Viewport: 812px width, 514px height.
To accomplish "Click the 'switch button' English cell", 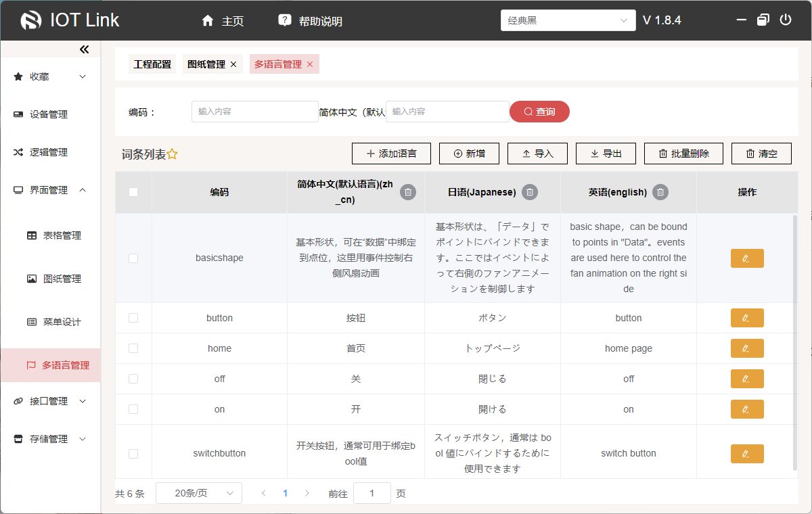I will point(629,453).
